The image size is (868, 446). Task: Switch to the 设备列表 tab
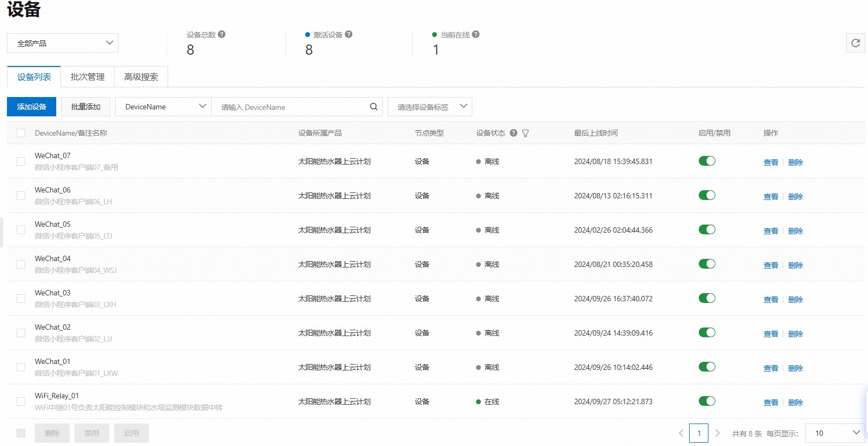coord(34,77)
